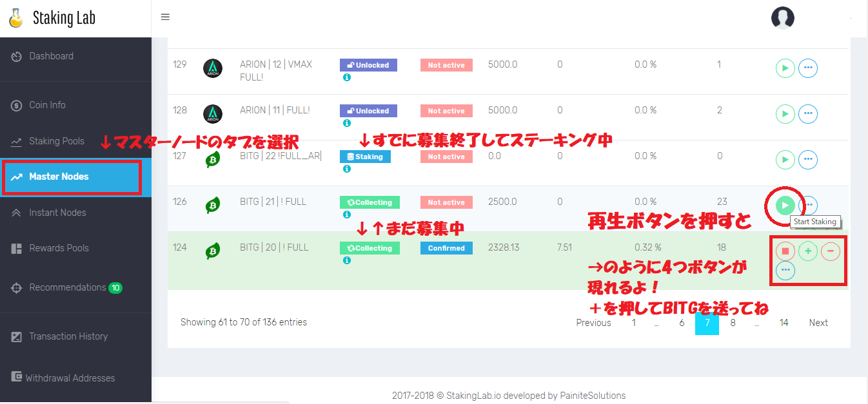Click the ARION coin logo in row 128
Screen dimensions: 868x404
(x=213, y=114)
